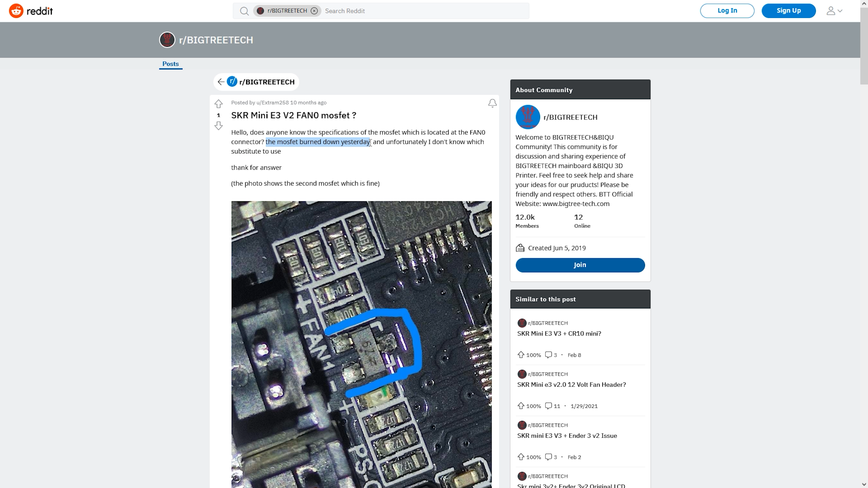
Task: Click the scrollbar up arrow
Action: tap(864, 3)
